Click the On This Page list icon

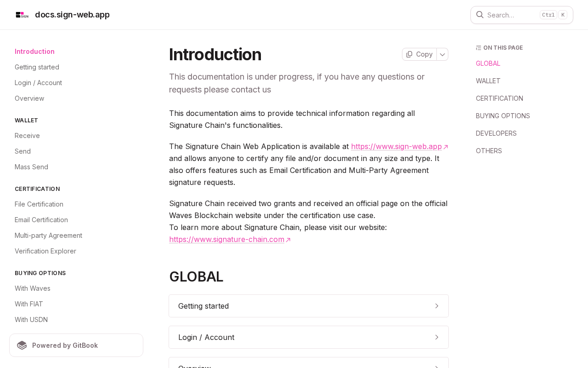tap(479, 48)
